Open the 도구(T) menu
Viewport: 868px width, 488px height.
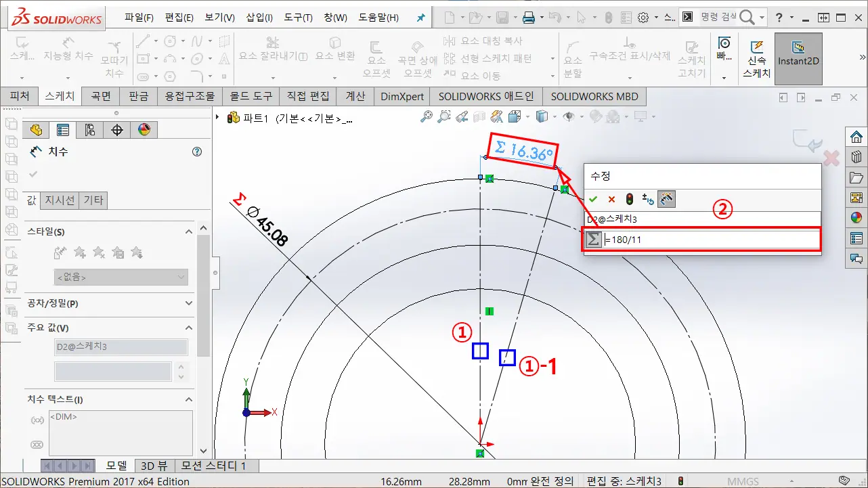[298, 18]
